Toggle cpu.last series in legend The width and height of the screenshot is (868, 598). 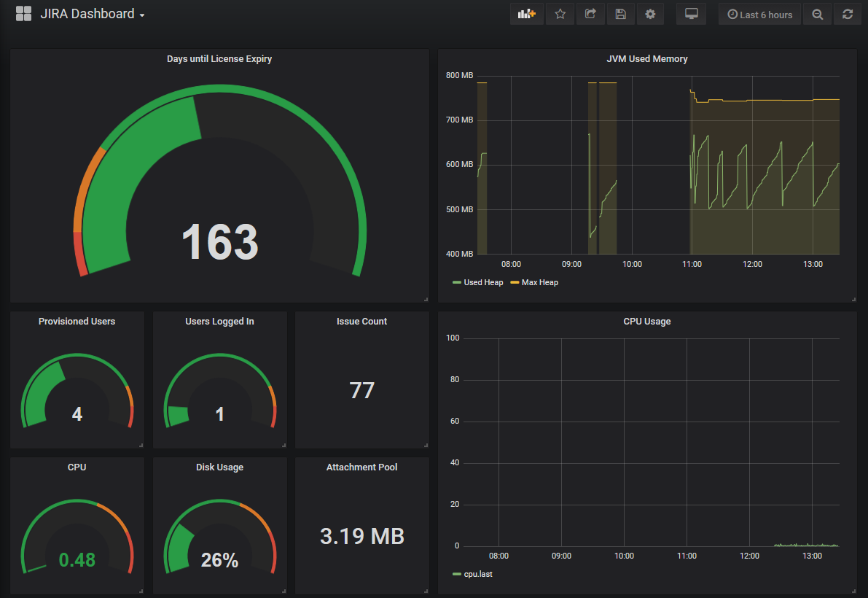(477, 574)
